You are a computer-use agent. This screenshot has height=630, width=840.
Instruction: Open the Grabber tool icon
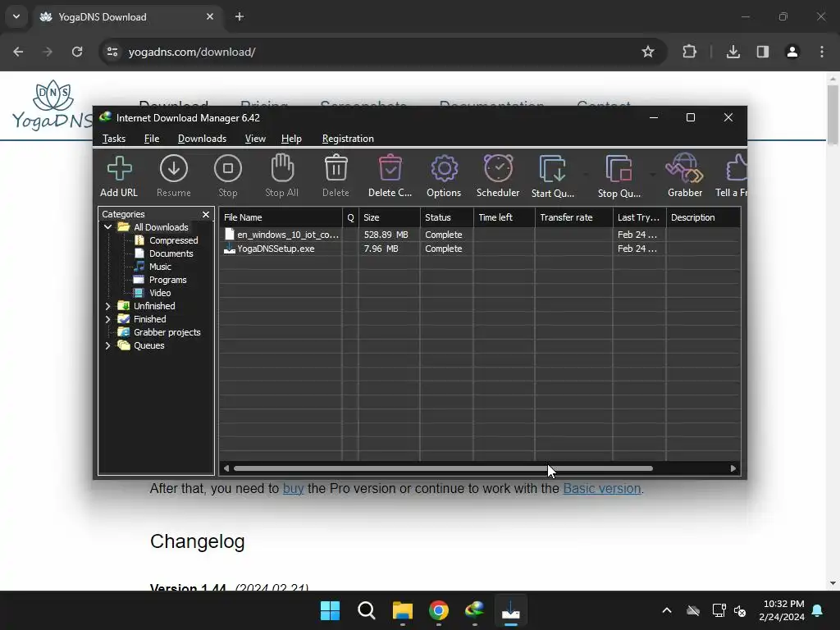[685, 176]
